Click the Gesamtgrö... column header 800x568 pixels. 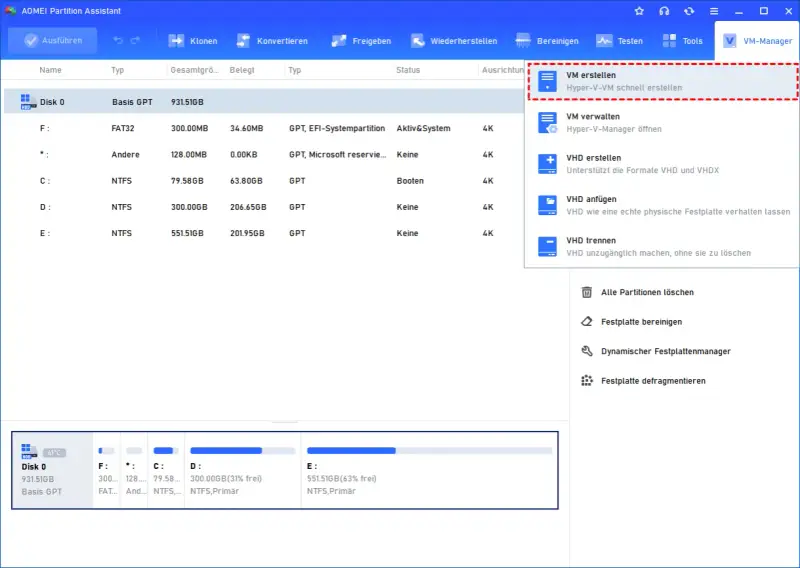(194, 70)
